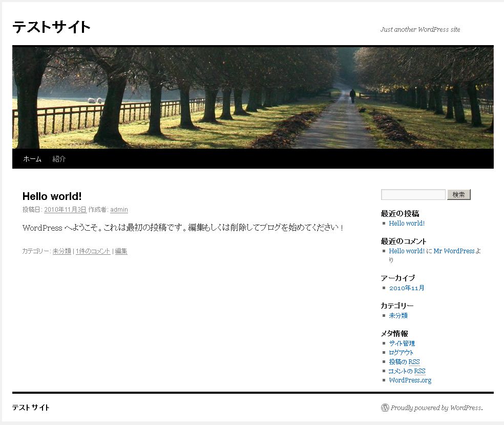Click the 最近のコメント widget heading
Image resolution: width=504 pixels, height=425 pixels.
coord(404,241)
